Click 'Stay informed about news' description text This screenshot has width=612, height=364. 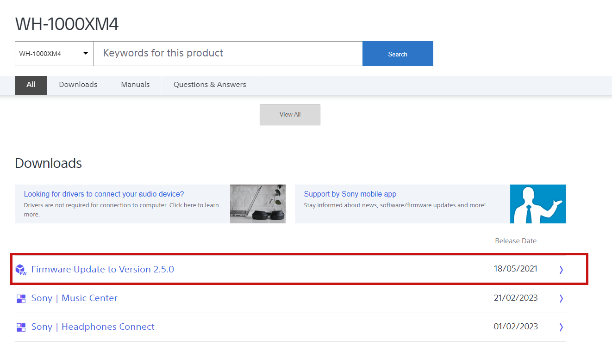[395, 205]
